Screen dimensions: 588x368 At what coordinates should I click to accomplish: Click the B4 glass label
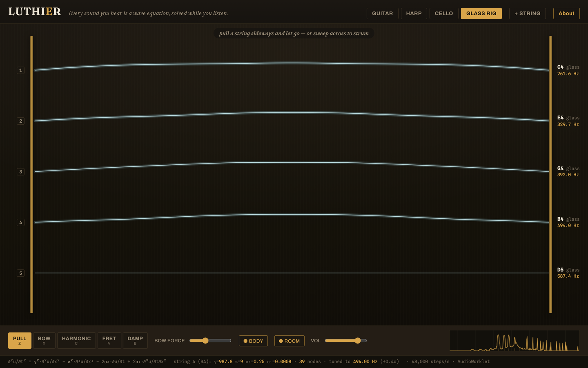tap(568, 219)
